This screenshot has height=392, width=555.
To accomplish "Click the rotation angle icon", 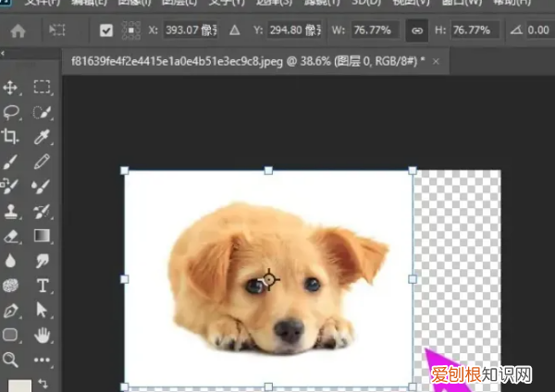I will pyautogui.click(x=516, y=31).
